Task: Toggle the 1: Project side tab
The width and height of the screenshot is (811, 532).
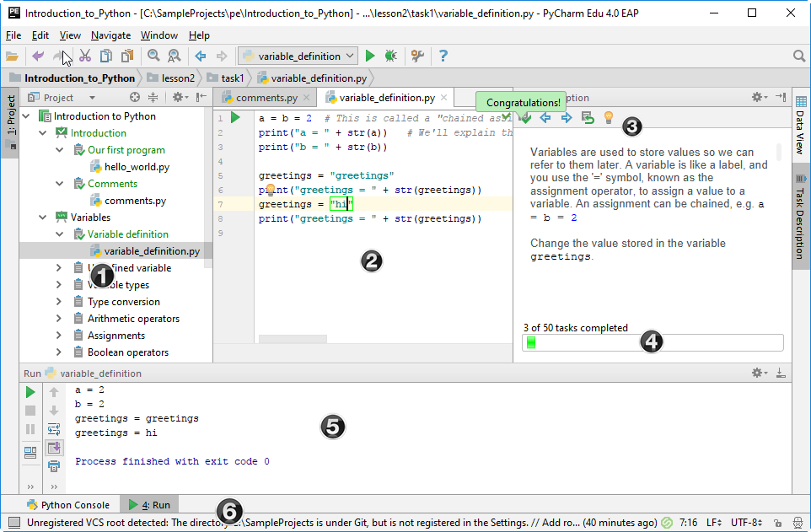Action: click(x=10, y=121)
